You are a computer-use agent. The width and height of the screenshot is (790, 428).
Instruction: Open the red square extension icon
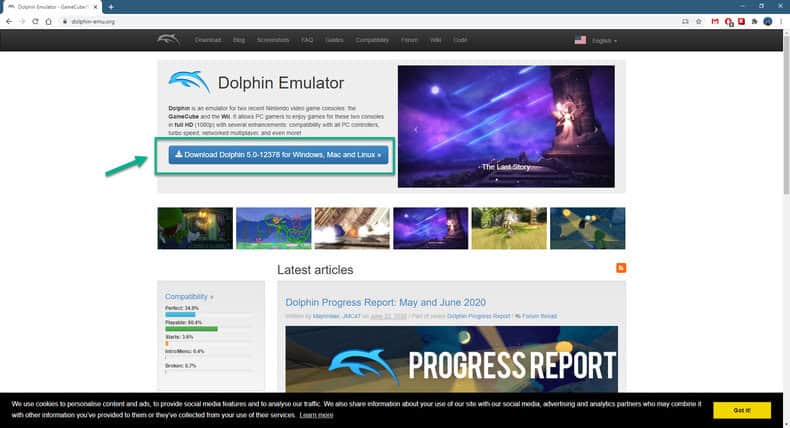741,21
